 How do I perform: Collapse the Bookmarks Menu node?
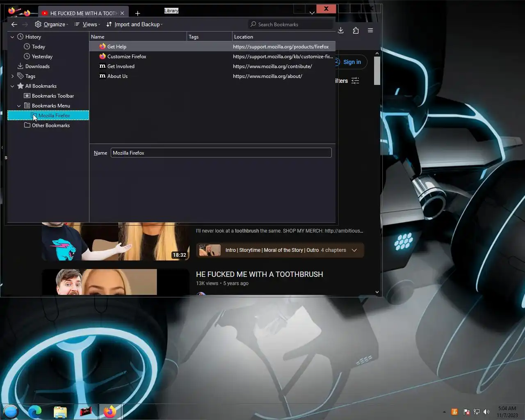click(x=19, y=106)
